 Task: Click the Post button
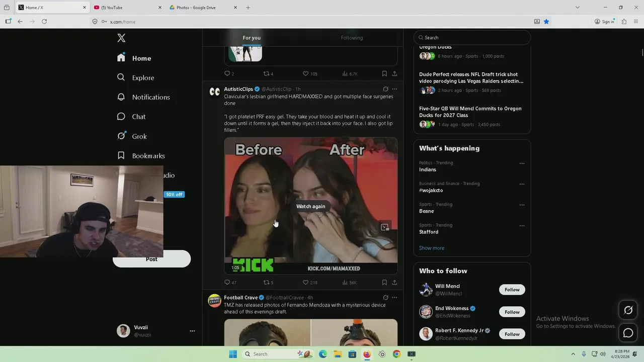[151, 259]
